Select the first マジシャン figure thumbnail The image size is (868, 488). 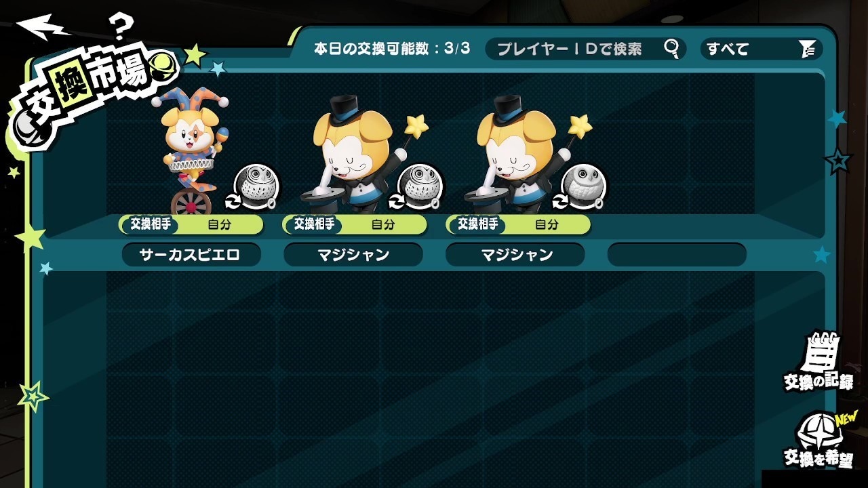coord(353,152)
